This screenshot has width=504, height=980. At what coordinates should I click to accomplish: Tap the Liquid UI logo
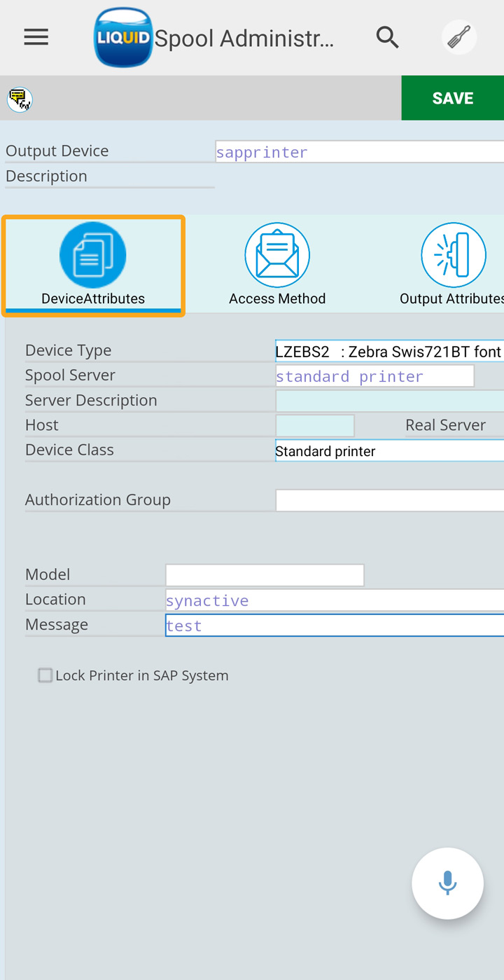pyautogui.click(x=123, y=38)
